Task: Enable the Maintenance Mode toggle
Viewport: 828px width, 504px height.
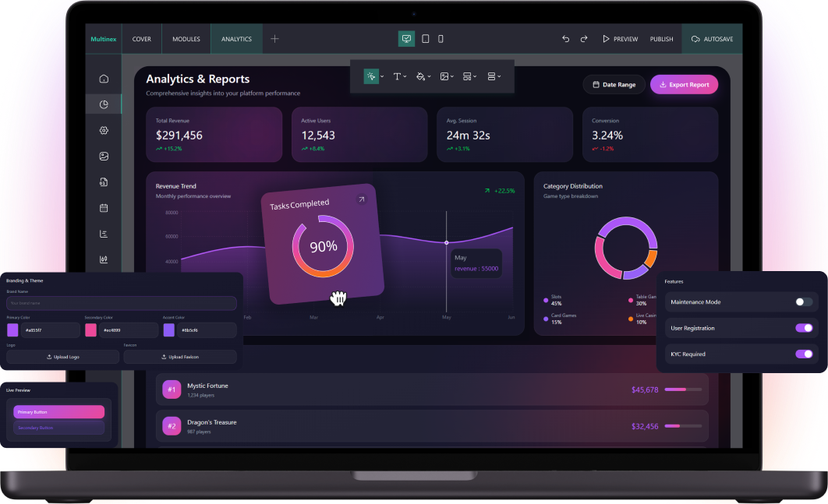Action: (803, 301)
